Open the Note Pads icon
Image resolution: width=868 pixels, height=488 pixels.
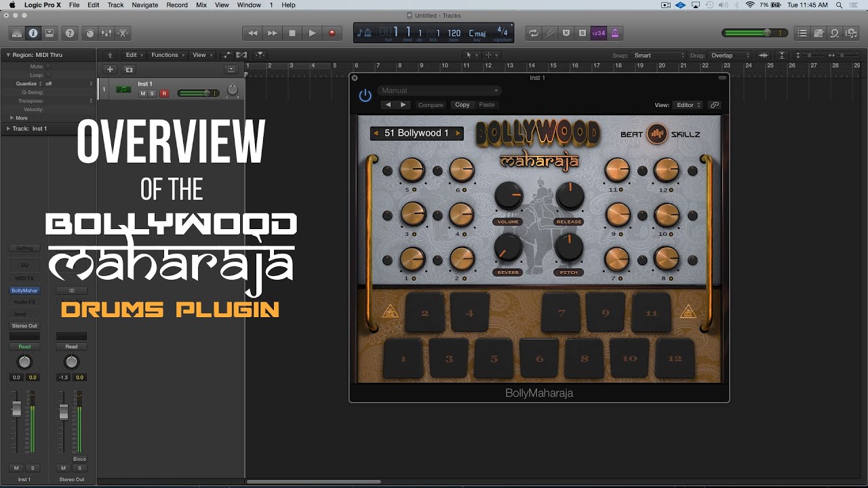tap(818, 33)
